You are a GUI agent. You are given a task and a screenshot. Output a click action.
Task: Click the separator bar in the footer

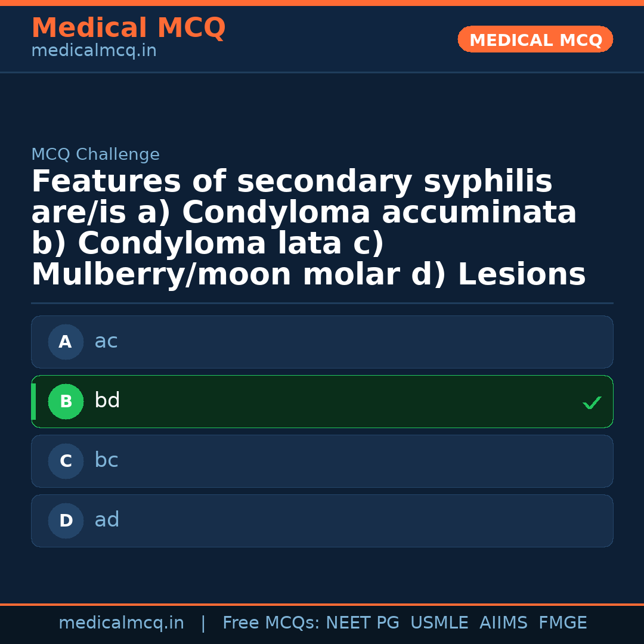point(203,623)
